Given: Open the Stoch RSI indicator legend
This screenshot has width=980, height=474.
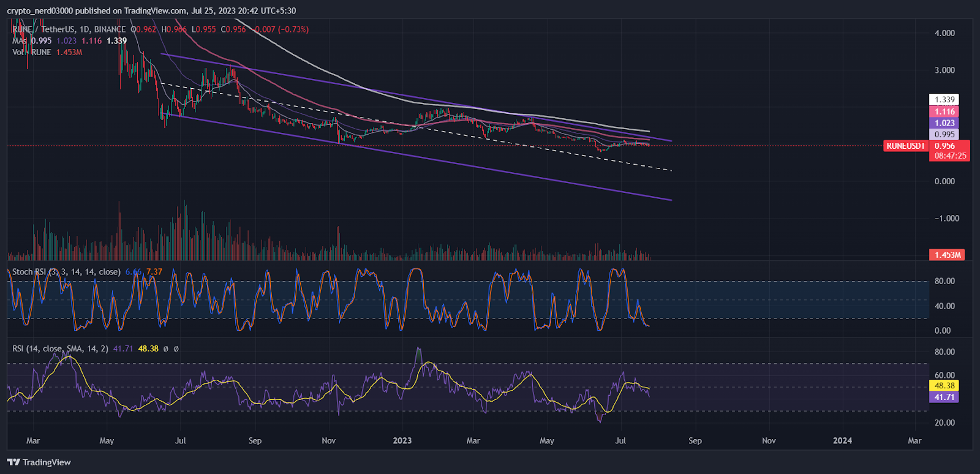Looking at the screenshot, I should [66, 272].
